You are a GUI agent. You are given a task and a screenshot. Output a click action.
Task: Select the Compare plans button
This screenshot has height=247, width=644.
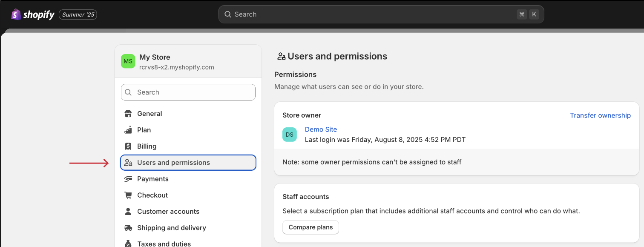click(311, 227)
